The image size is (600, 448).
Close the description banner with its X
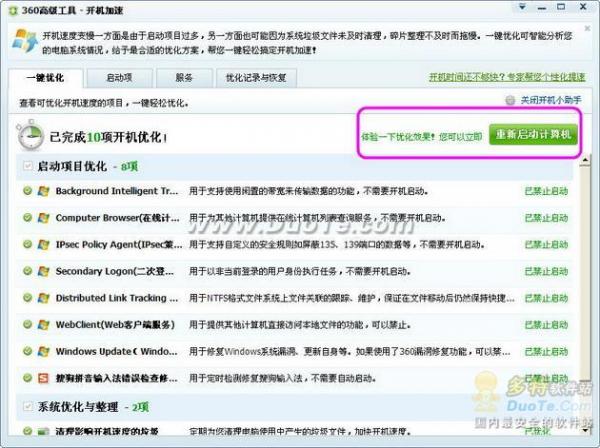tap(588, 29)
